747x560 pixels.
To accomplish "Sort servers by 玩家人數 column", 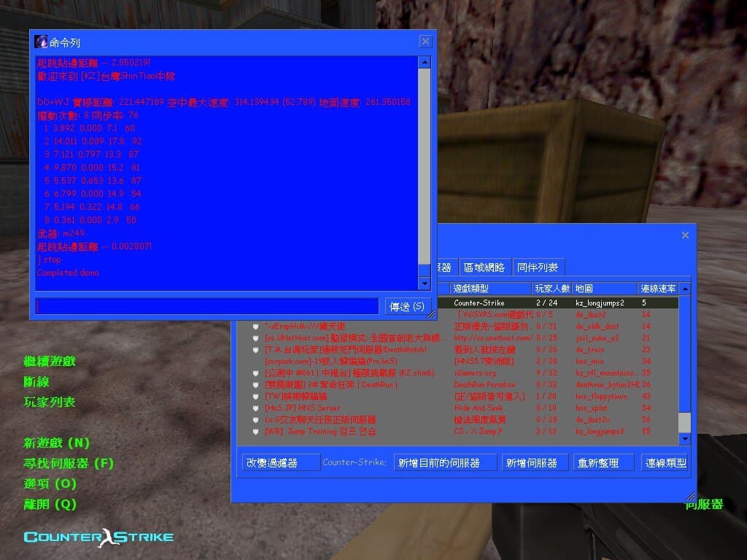I will pos(551,289).
